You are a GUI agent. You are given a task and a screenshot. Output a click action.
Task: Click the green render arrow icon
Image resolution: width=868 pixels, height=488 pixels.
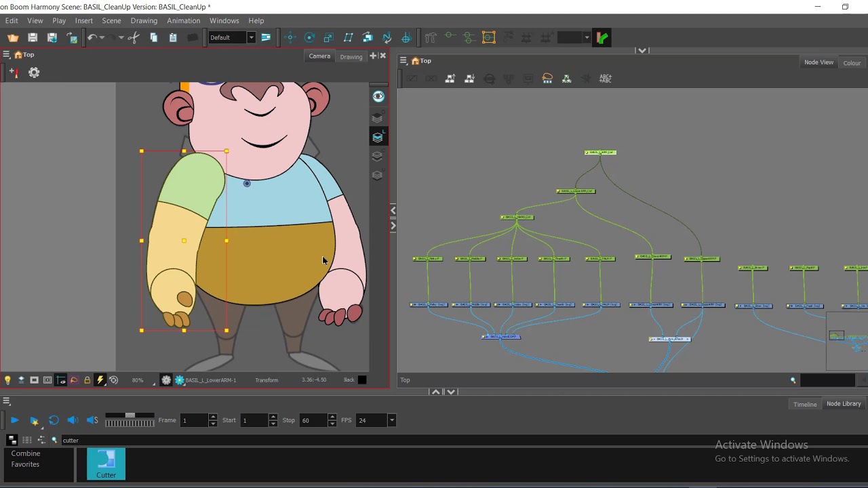601,37
